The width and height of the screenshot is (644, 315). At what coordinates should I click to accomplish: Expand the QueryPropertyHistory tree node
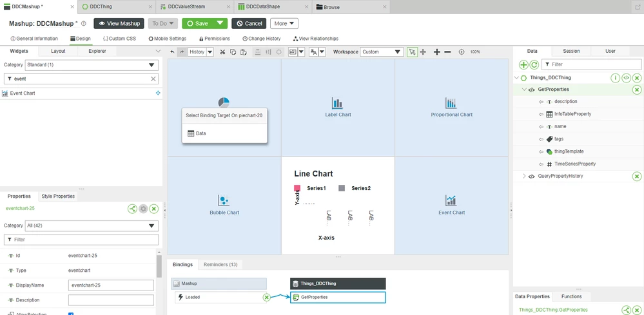tap(523, 177)
